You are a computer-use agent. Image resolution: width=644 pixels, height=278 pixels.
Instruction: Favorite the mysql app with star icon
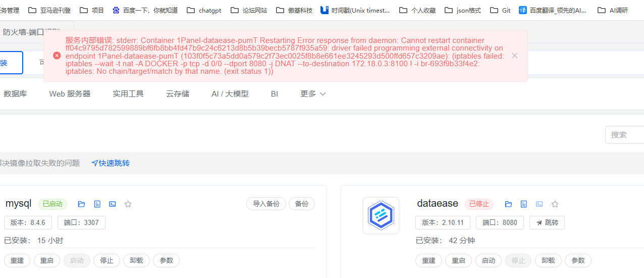[128, 204]
